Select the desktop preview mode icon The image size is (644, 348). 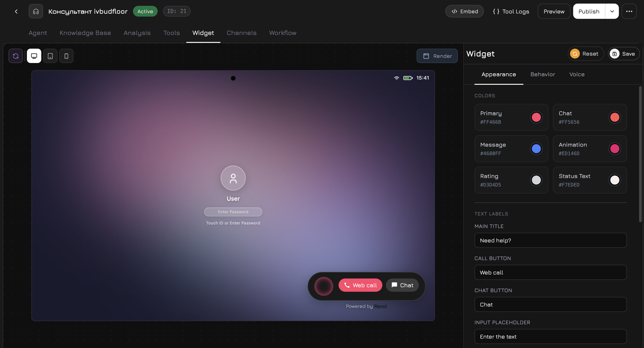point(34,56)
